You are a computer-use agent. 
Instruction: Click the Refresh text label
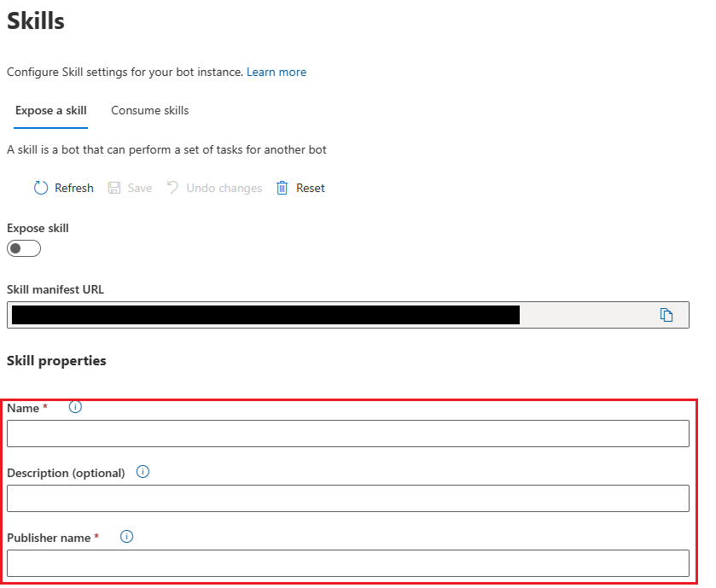74,188
